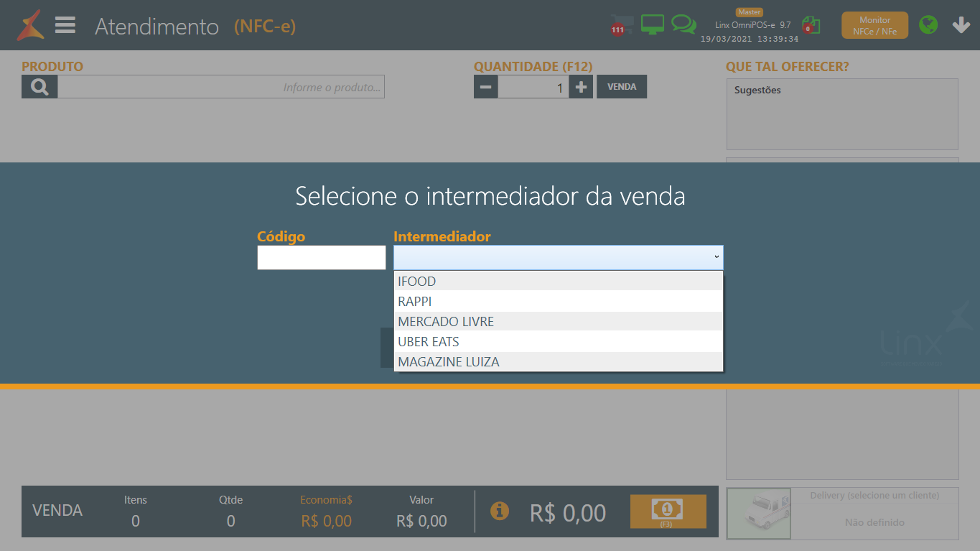Click the Linx logo icon
Image resolution: width=980 pixels, height=551 pixels.
pos(30,25)
